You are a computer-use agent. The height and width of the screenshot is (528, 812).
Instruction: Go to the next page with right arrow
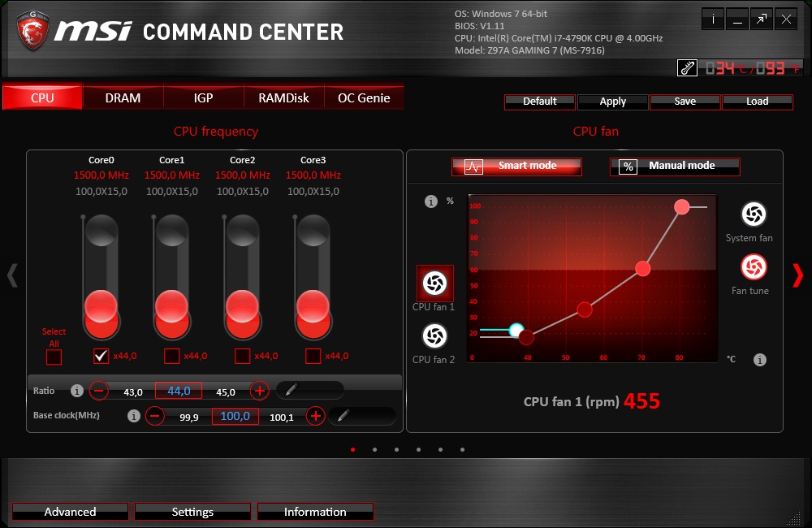(x=798, y=275)
